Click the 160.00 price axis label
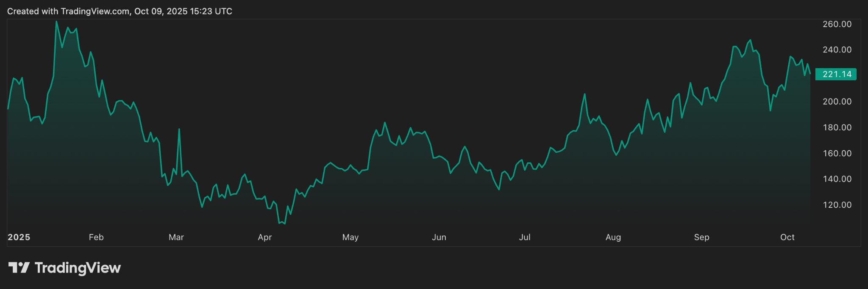 pos(837,153)
